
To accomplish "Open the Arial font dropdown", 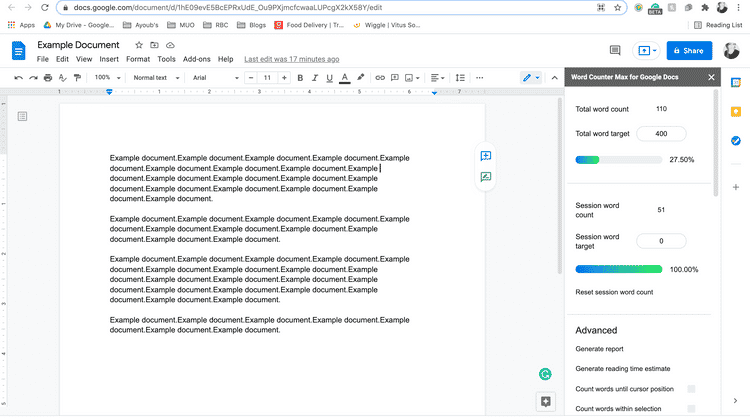I will click(x=215, y=77).
